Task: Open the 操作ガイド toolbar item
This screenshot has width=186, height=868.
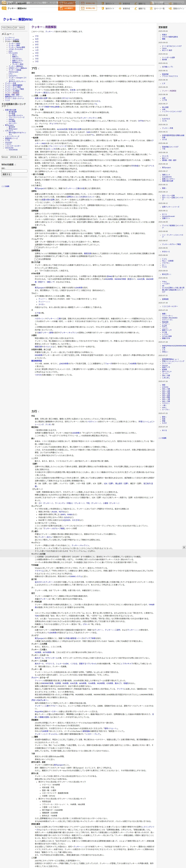Action: coord(108,8)
